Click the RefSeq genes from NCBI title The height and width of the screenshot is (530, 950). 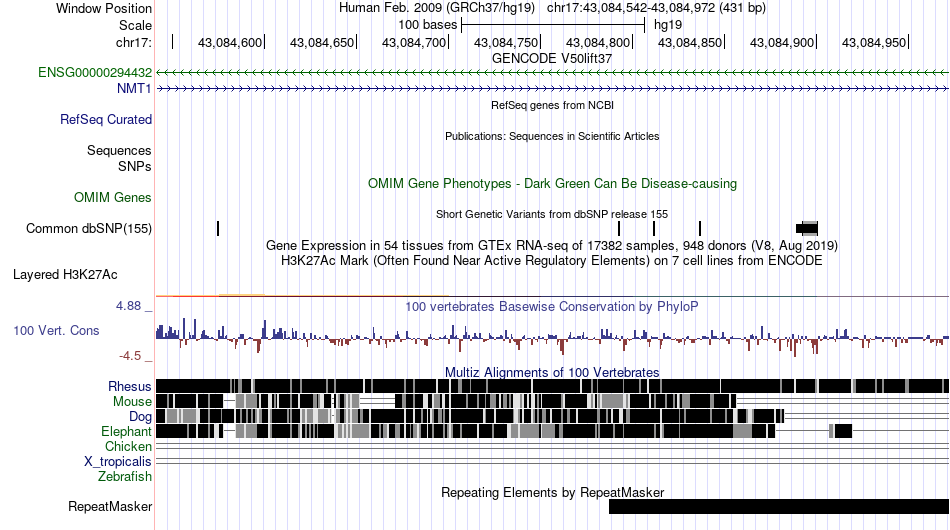point(552,105)
